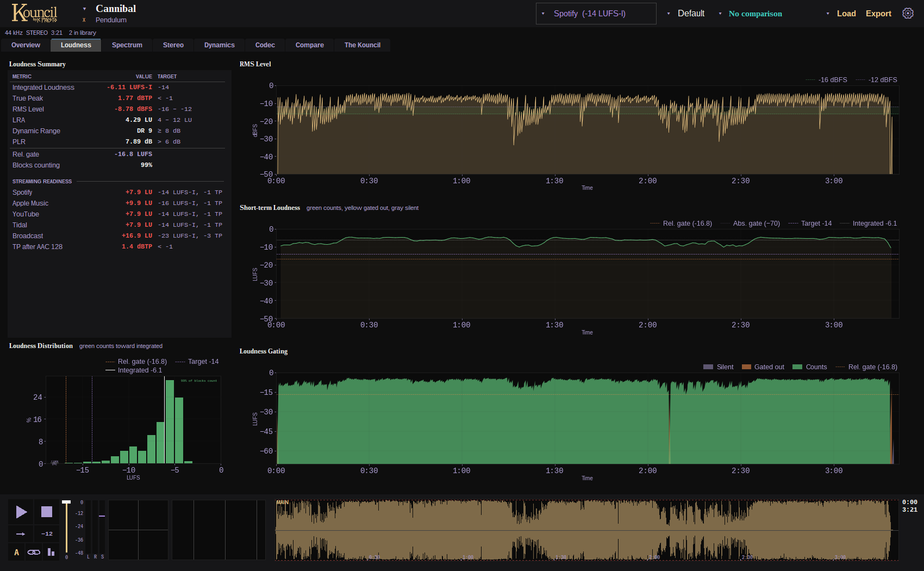924x571 pixels.
Task: Open the Load dropdown menu
Action: point(841,14)
